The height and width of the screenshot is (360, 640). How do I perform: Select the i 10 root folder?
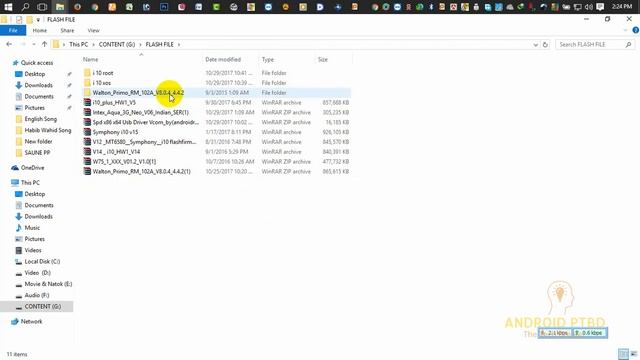(x=103, y=73)
